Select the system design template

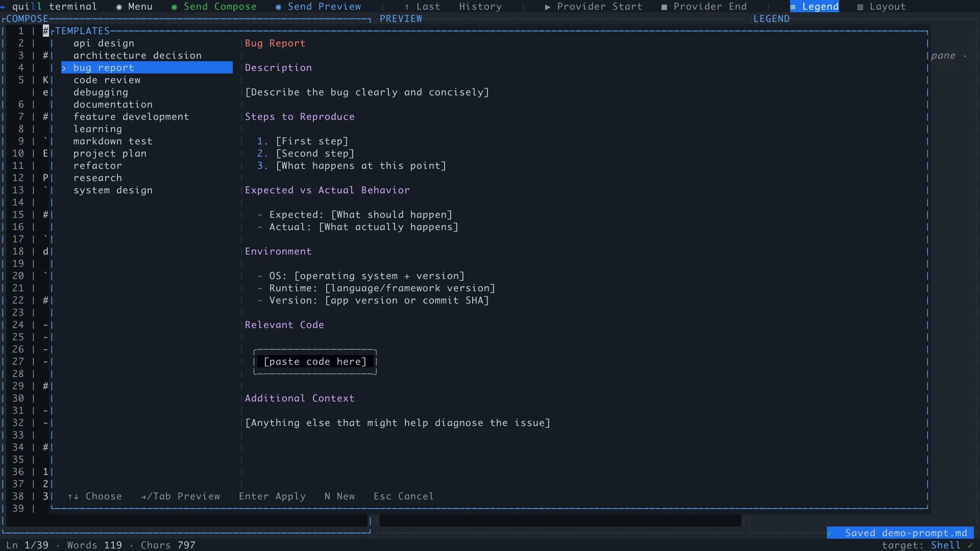[x=147, y=190]
